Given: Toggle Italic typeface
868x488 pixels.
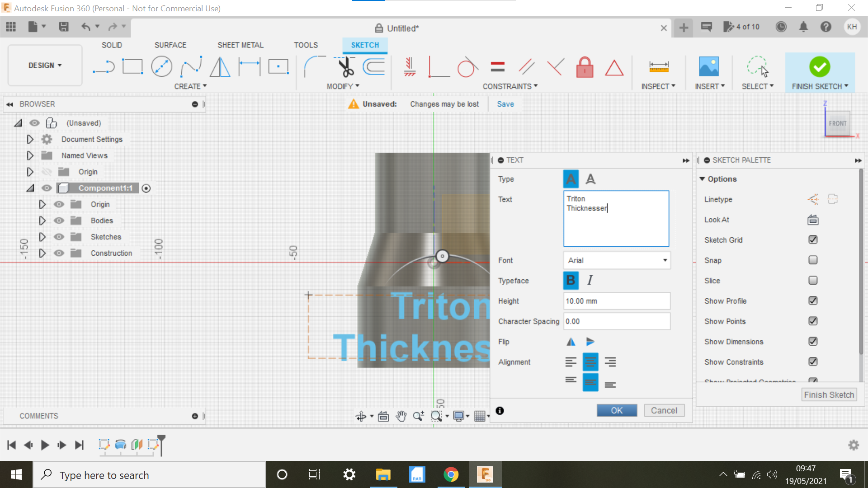Looking at the screenshot, I should pyautogui.click(x=590, y=281).
